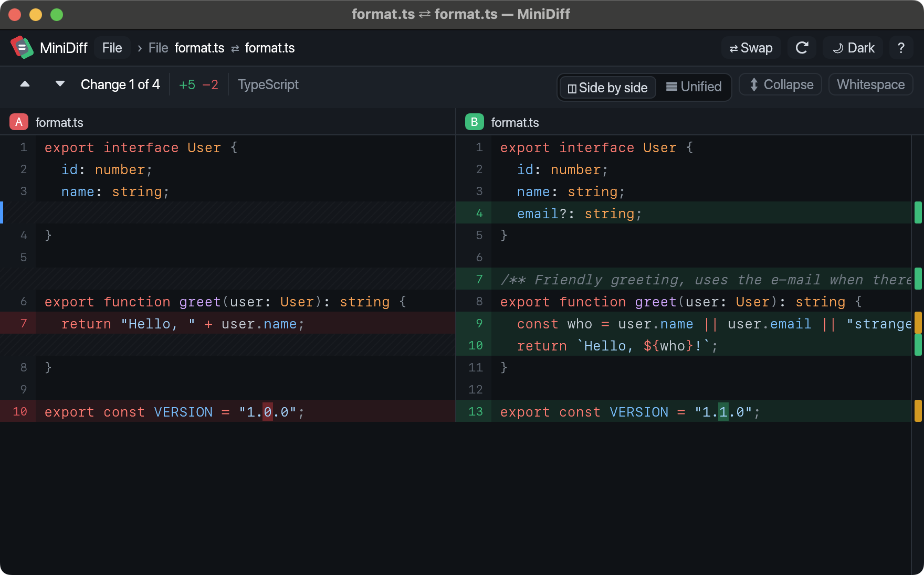Viewport: 924px width, 575px height.
Task: Click VERSION "1.0.0" line in pane A
Action: click(x=228, y=411)
